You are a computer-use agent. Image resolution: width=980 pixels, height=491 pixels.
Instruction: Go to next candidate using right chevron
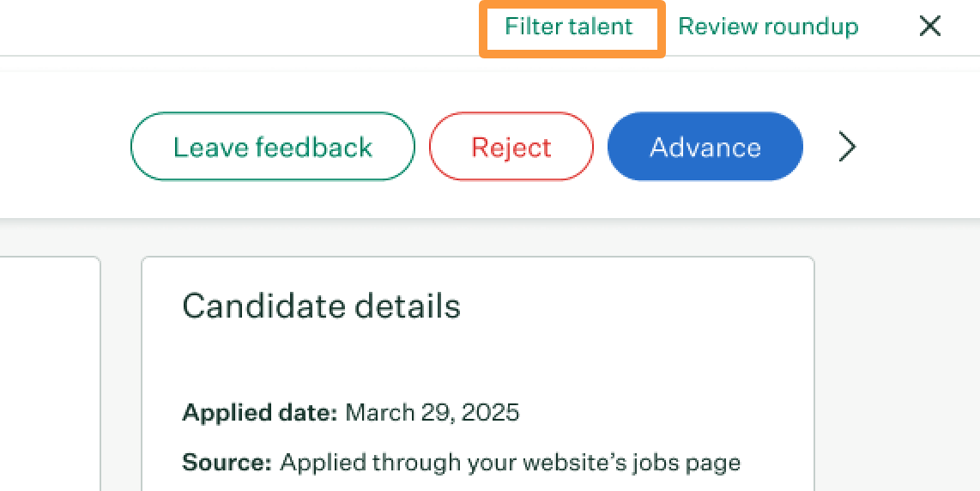click(x=847, y=147)
